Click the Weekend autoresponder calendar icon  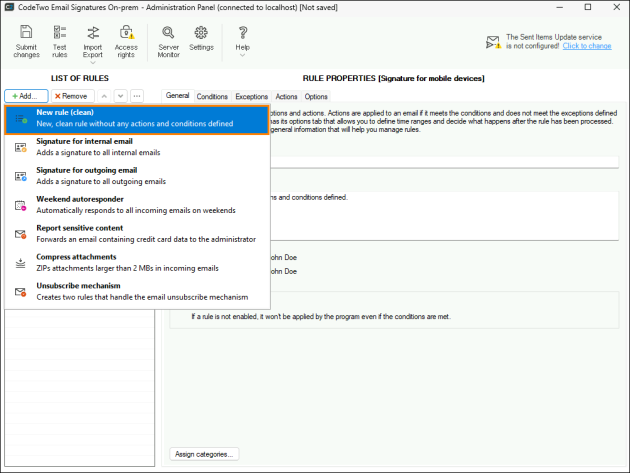point(21,205)
